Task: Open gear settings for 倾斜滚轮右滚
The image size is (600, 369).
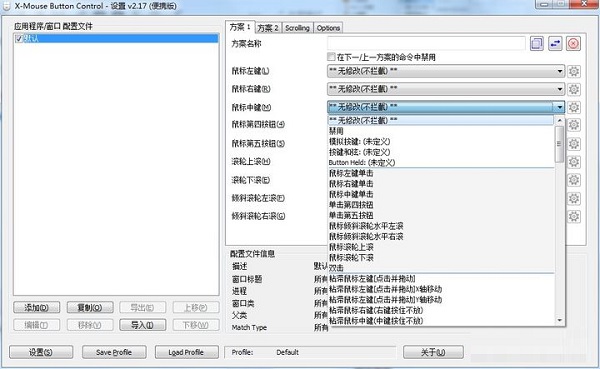Action: coord(574,216)
